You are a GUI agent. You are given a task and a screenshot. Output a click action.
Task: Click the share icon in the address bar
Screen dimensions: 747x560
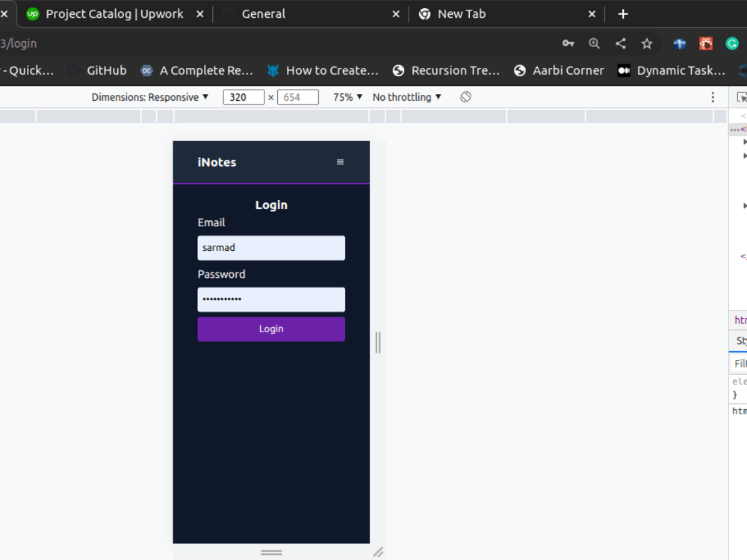[621, 44]
